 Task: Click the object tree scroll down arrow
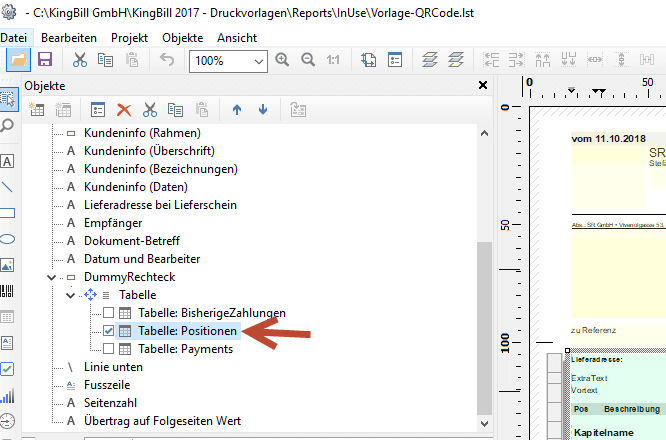tap(484, 423)
